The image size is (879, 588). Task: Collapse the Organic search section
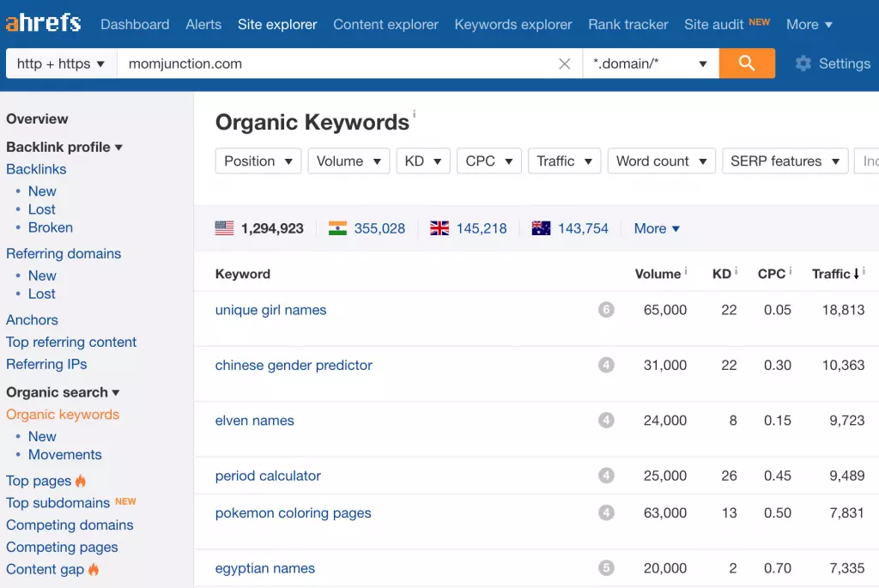pos(63,391)
